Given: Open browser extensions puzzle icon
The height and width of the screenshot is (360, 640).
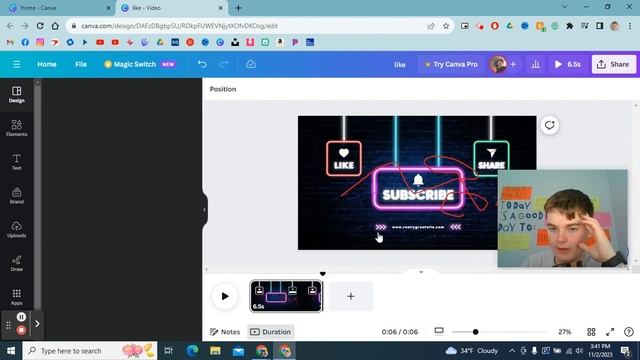Looking at the screenshot, I should tap(569, 26).
